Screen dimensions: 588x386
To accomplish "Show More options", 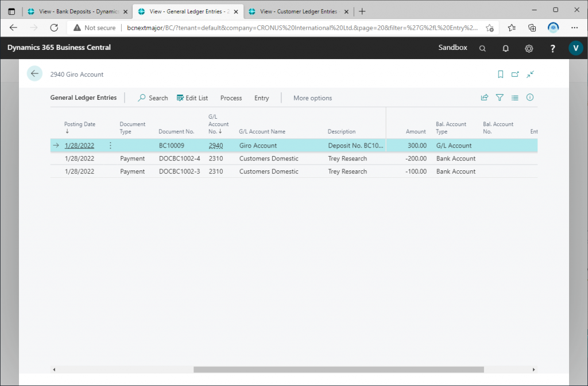I will tap(313, 98).
